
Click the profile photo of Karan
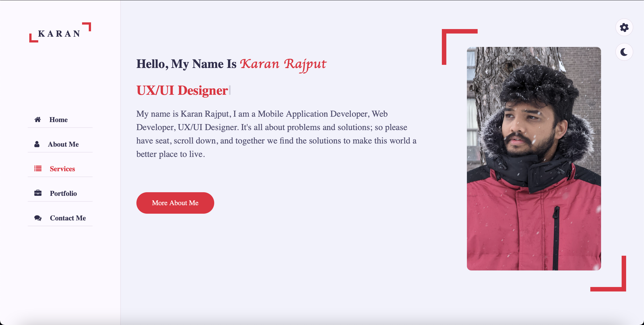(x=534, y=159)
